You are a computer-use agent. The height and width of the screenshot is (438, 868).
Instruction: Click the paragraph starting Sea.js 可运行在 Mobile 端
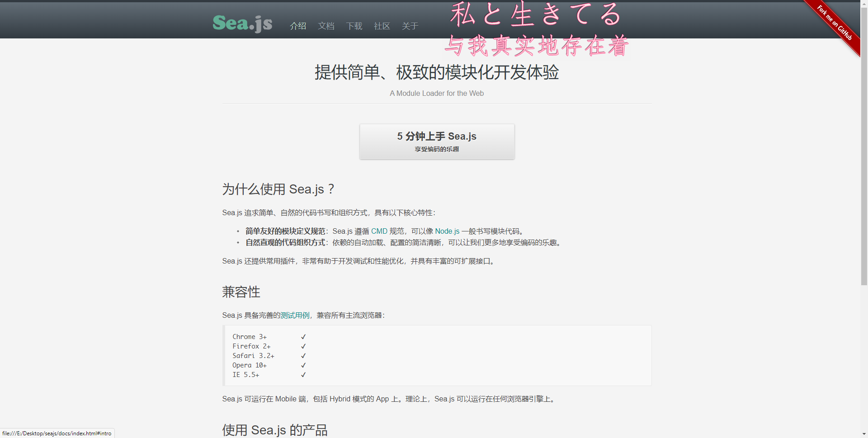390,399
